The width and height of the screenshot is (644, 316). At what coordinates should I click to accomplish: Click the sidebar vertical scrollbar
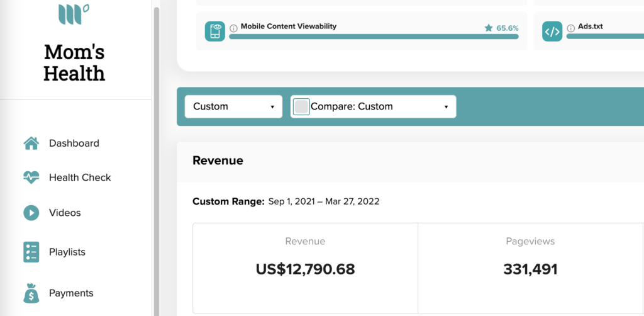coord(156,161)
